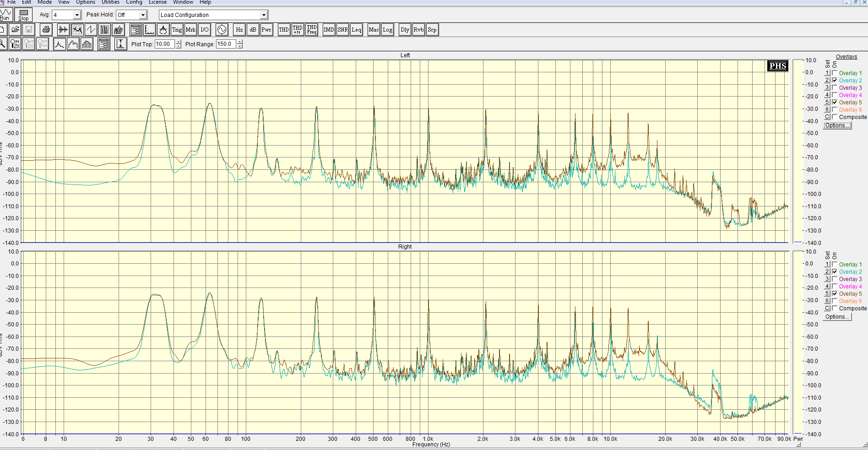Click the Trig trigger toolbar button
The image size is (868, 450).
(x=177, y=30)
